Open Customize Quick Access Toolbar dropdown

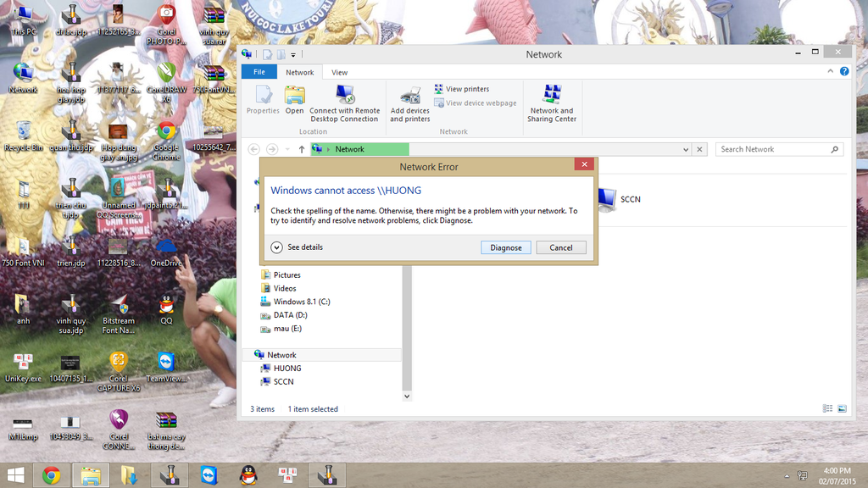tap(293, 55)
